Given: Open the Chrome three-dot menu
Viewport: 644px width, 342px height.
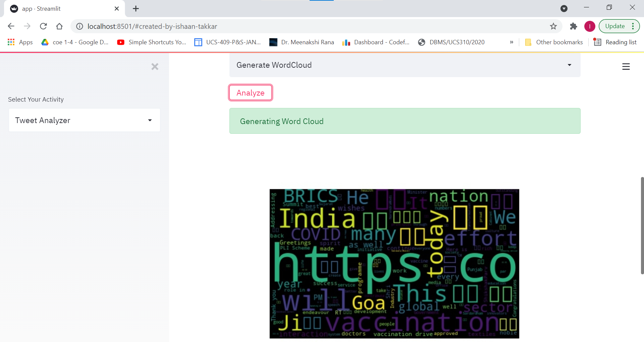Looking at the screenshot, I should (633, 26).
